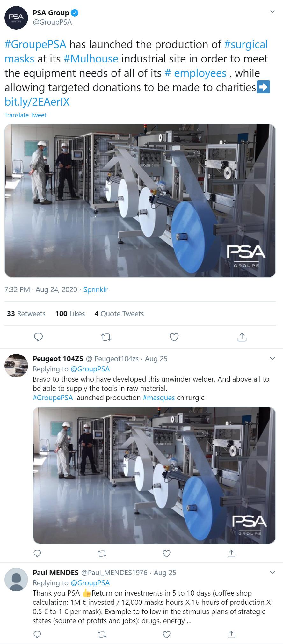The height and width of the screenshot is (644, 283).
Task: Open PSA Group's main tweet photo
Action: [x=140, y=201]
